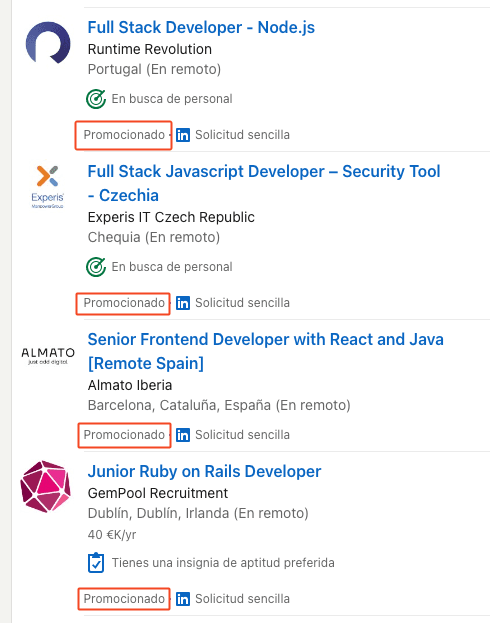Click the hiring target icon for Runtime Revolution
The height and width of the screenshot is (623, 490).
96,99
